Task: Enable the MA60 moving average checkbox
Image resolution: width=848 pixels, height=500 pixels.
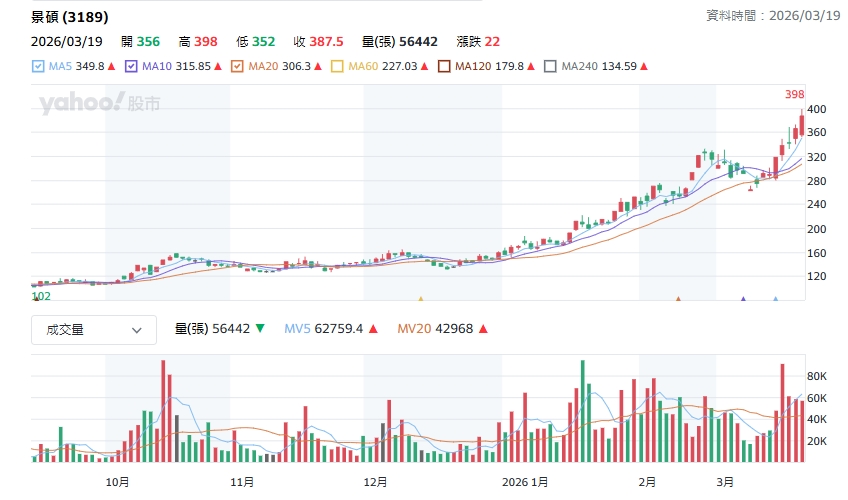Action: coord(336,67)
